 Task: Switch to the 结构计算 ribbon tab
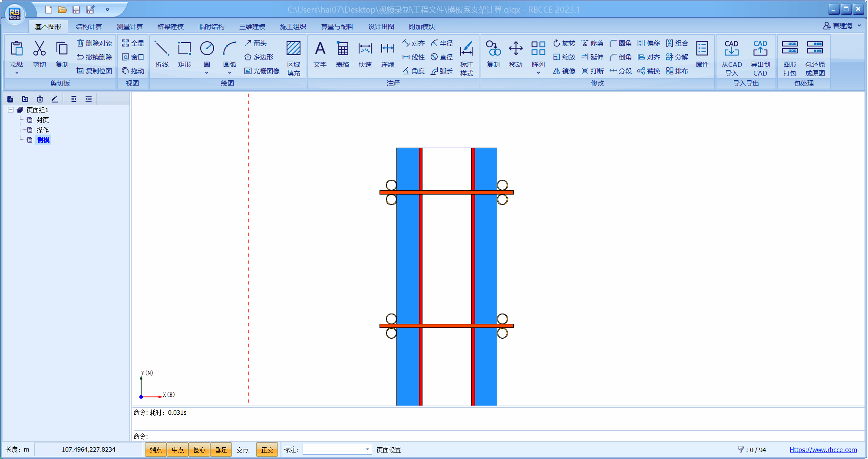(89, 26)
